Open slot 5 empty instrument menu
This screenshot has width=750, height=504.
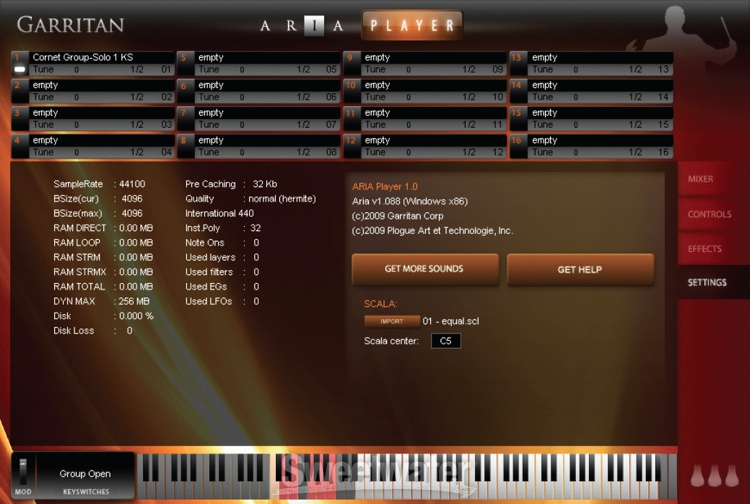coord(267,57)
